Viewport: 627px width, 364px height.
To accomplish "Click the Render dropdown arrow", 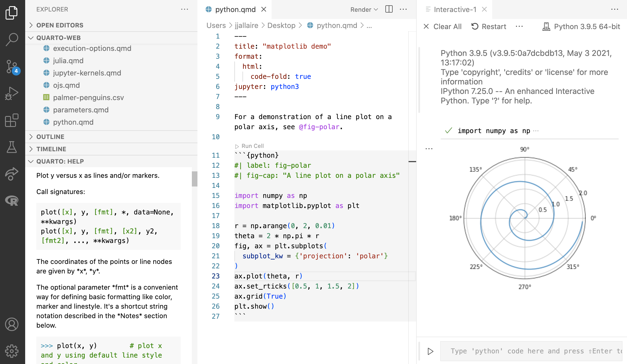I will 376,10.
